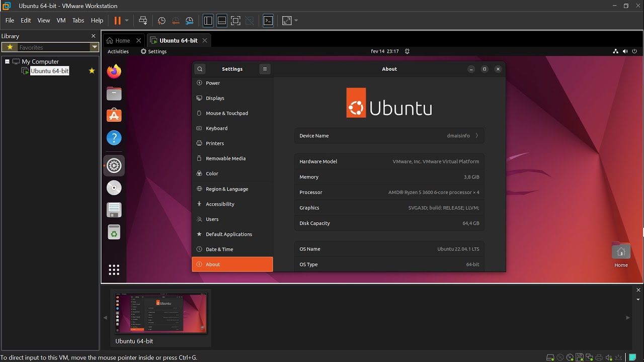Open the VM menu

point(61,21)
